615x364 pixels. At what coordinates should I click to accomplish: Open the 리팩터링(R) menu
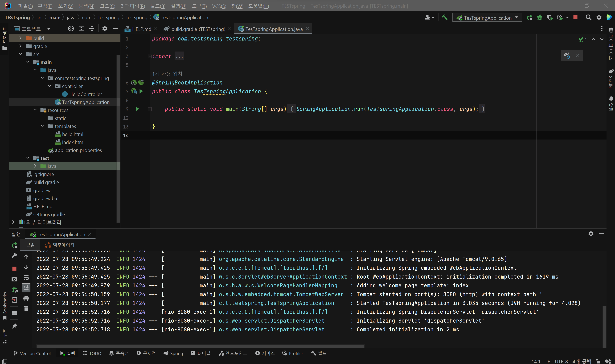[133, 6]
